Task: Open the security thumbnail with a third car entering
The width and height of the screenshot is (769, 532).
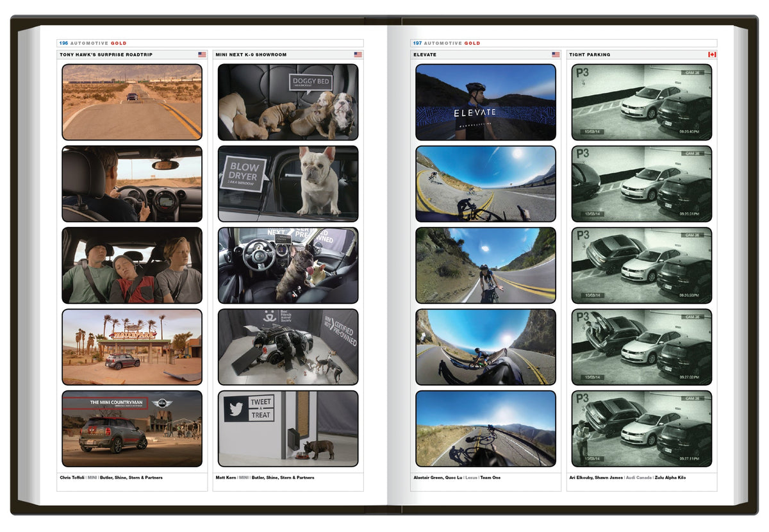Action: 641,184
